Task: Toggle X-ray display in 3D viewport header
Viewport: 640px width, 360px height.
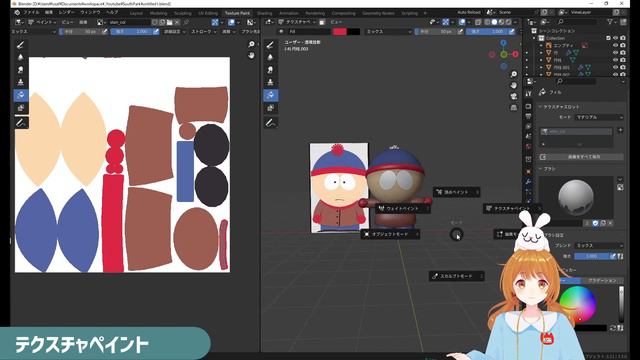Action: point(478,22)
